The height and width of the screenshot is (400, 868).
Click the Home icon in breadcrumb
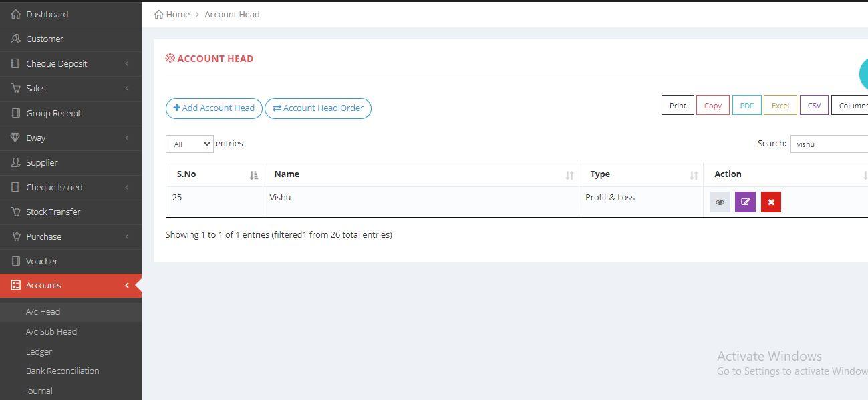pyautogui.click(x=159, y=14)
